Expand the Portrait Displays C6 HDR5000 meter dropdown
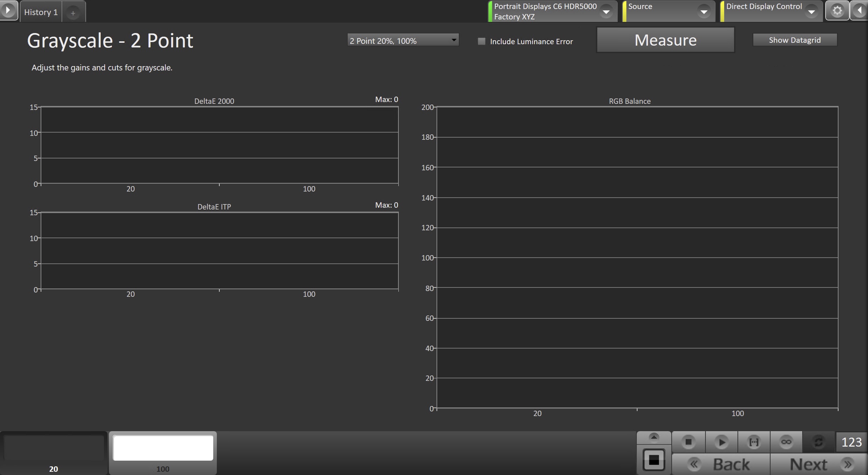 point(606,12)
